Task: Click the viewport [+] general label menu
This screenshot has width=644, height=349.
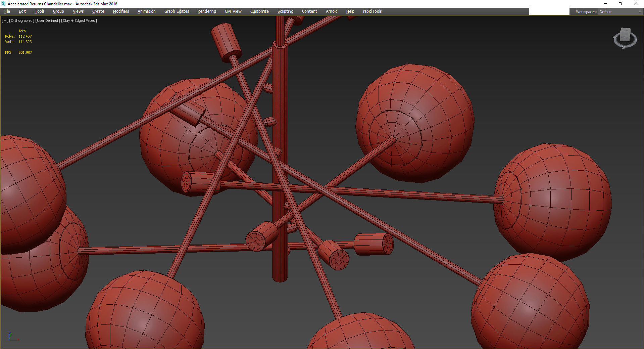Action: pos(5,20)
